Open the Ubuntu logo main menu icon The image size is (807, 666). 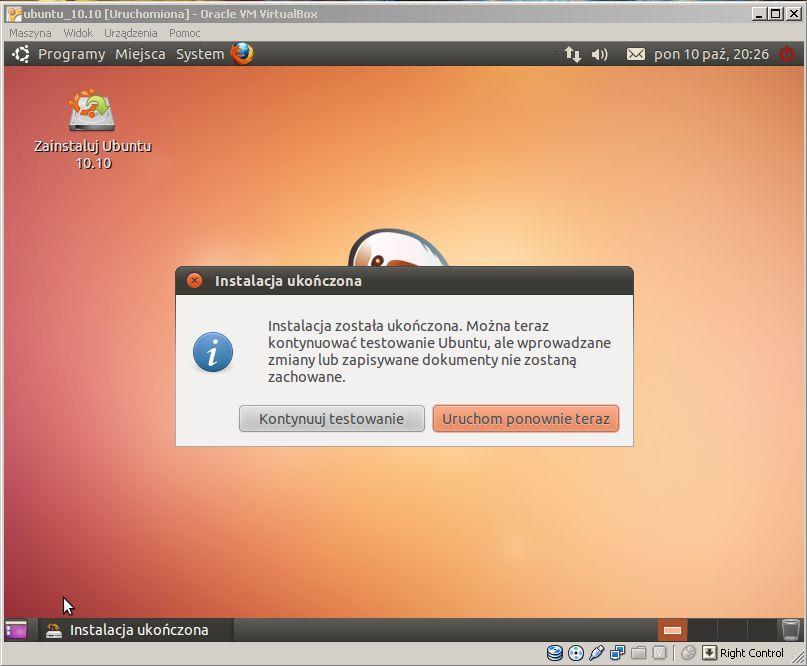coord(21,54)
